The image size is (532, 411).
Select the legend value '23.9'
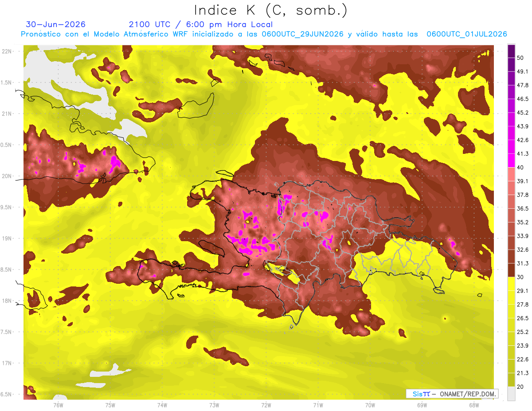tap(523, 345)
